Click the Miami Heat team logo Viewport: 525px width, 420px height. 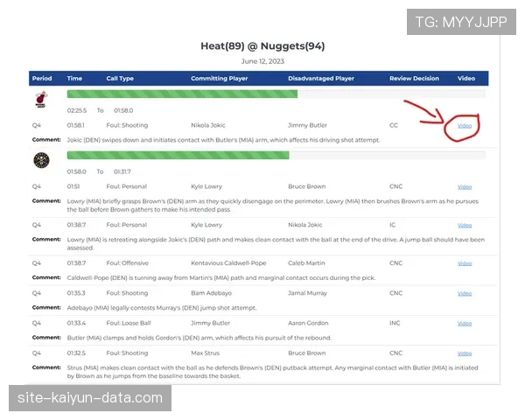(x=41, y=99)
